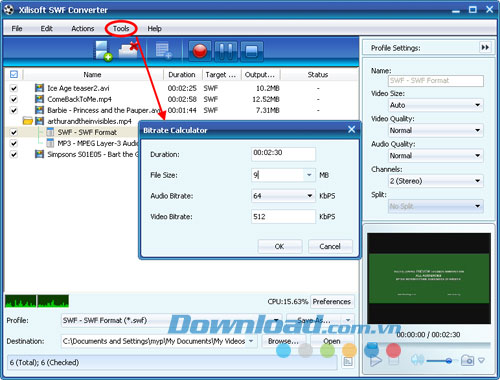The width and height of the screenshot is (500, 380).
Task: Uncheck the MP3 - MPEG Layer-3 Audio checkbox
Action: (14, 143)
